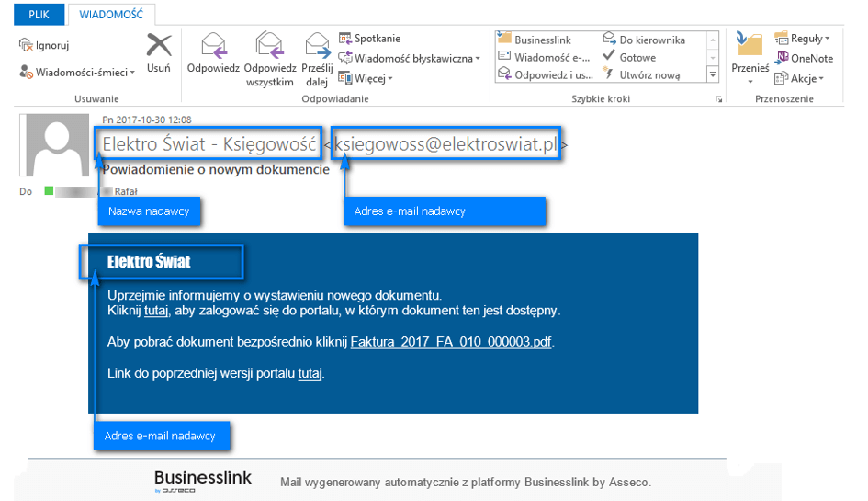Image resolution: width=868 pixels, height=501 pixels.
Task: Click sender name Elektro Świat - Księgowość
Action: (209, 144)
